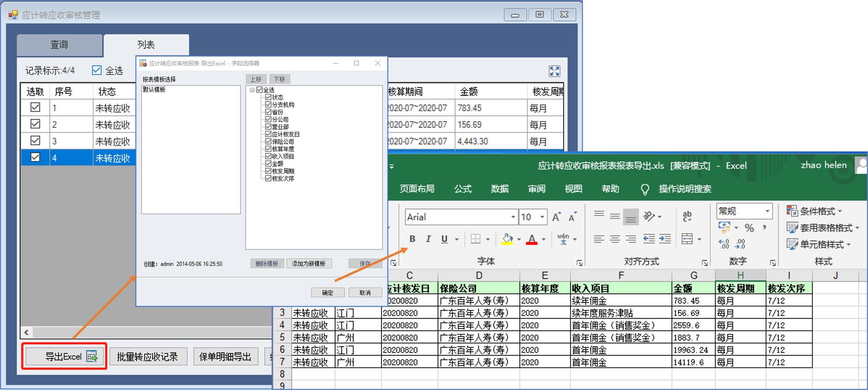Click the Center align text icon

pyautogui.click(x=615, y=239)
